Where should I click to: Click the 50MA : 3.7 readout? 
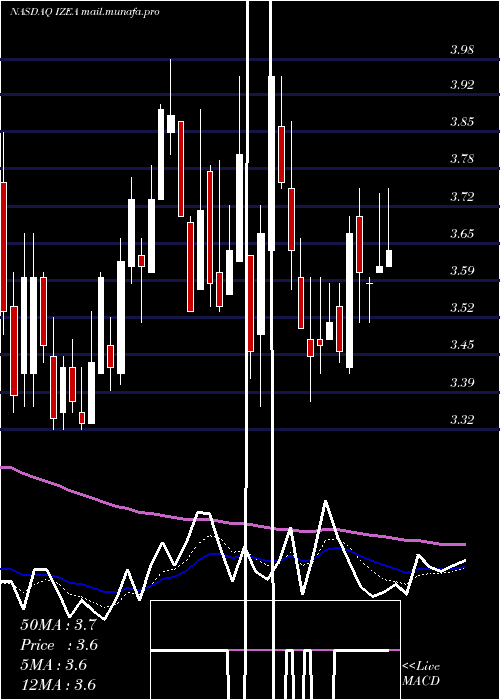click(x=58, y=625)
